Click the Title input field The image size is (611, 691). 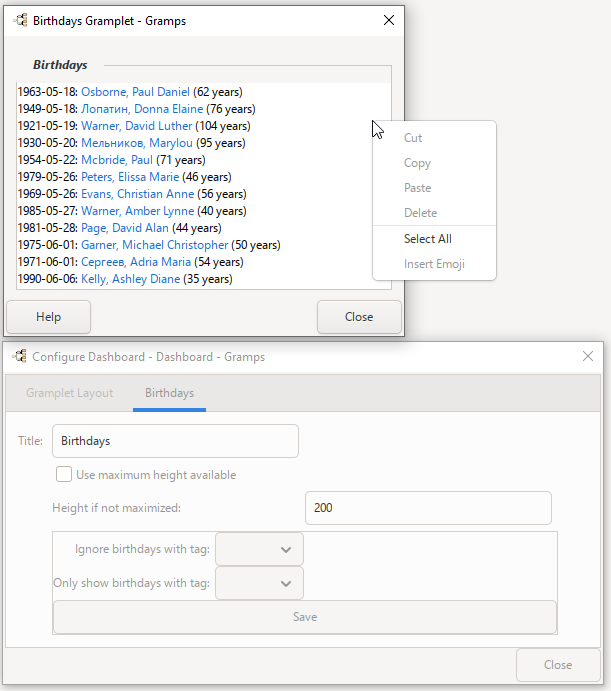(175, 441)
